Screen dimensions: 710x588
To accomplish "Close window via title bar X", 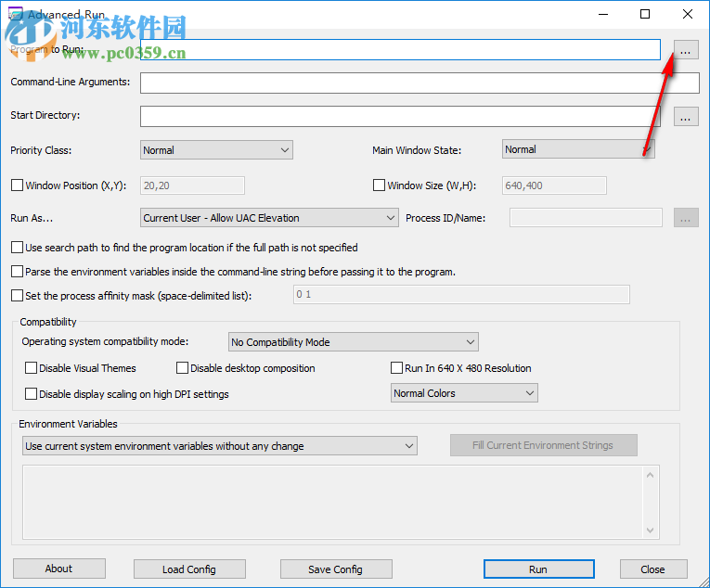I will pyautogui.click(x=688, y=15).
